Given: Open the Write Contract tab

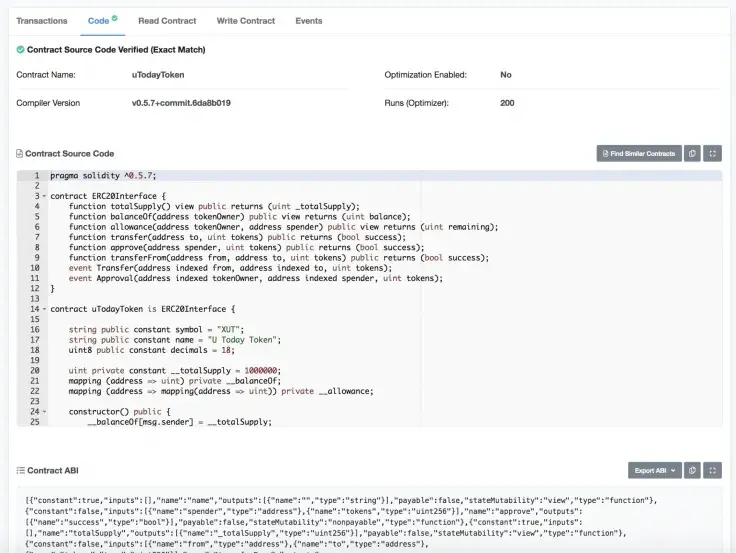Looking at the screenshot, I should pos(245,21).
